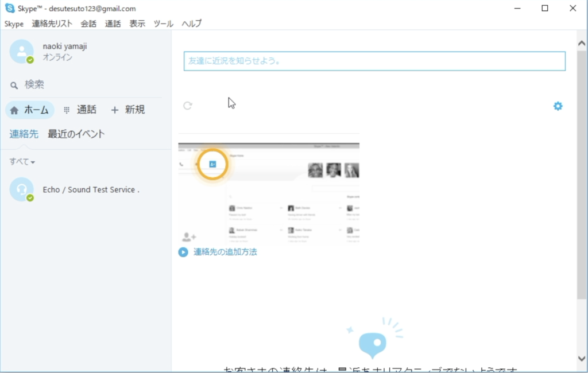
Task: Expand the すべて contact filter dropdown
Action: [22, 162]
